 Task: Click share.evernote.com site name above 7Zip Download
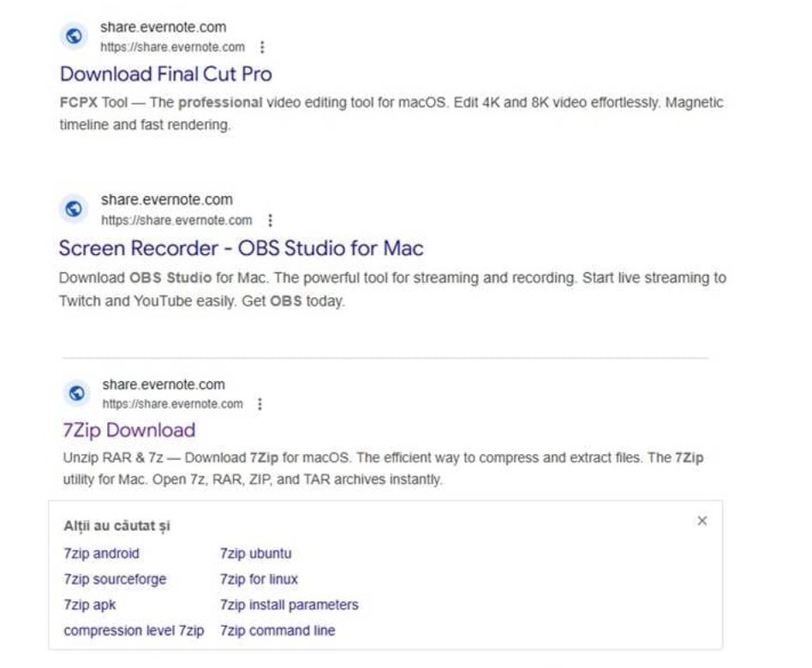click(x=164, y=385)
